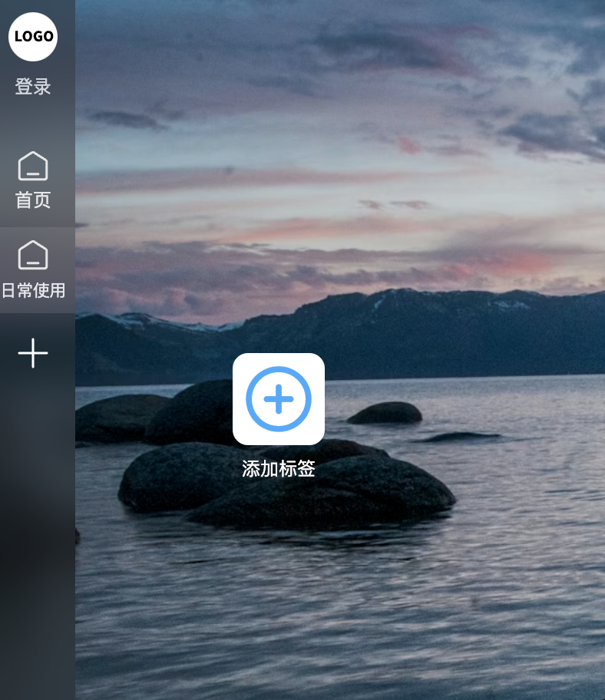Open the 日常使用 category label
Screen dimensions: 605x700
pos(34,291)
